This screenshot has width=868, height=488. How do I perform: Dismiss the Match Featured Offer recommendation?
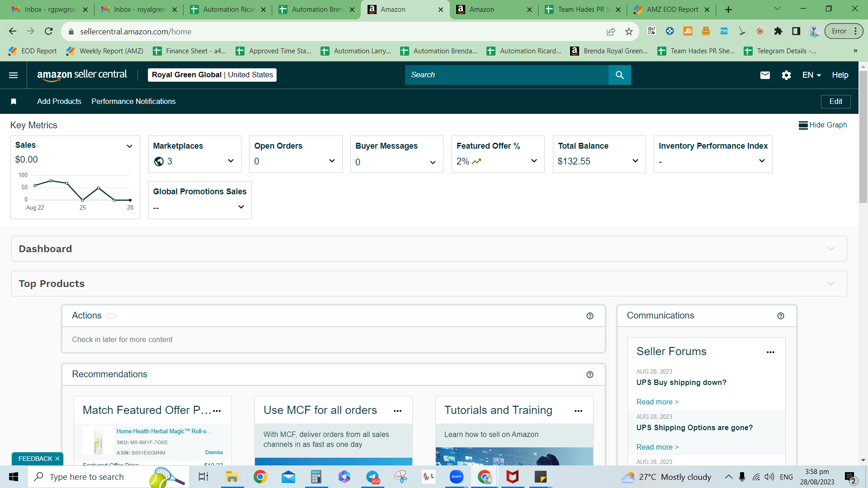[x=214, y=452]
